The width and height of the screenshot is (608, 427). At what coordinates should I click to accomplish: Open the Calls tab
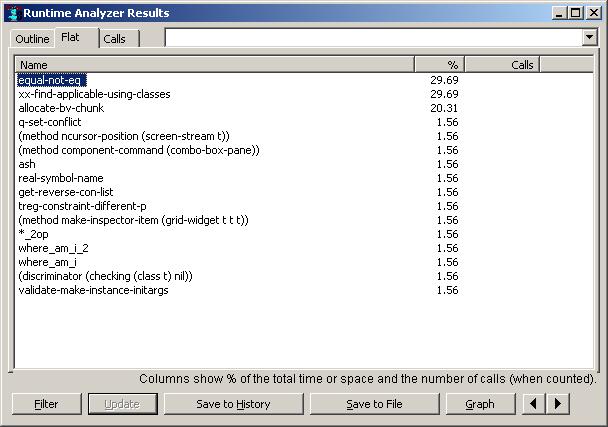(x=119, y=39)
